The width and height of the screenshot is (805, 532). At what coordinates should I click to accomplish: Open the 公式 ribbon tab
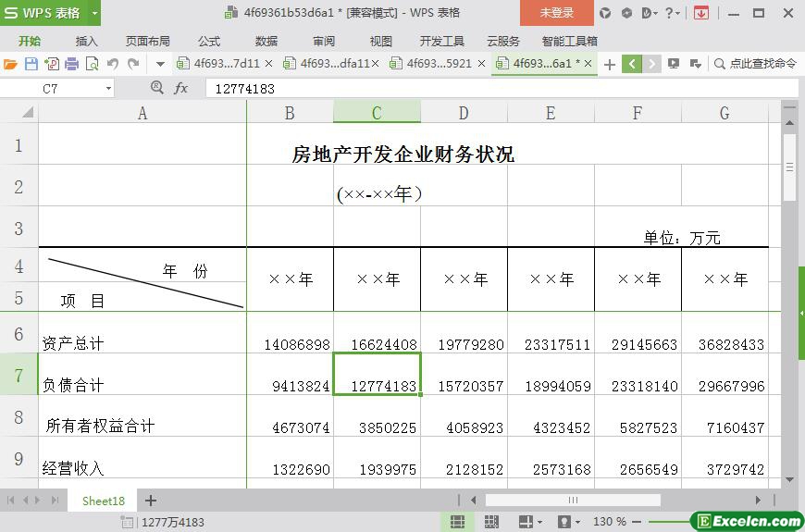point(208,41)
